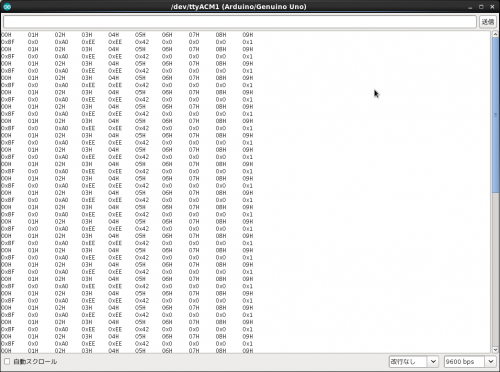Viewport: 500px width, 372px height.
Task: Click the first 09H header in output
Action: [x=248, y=35]
